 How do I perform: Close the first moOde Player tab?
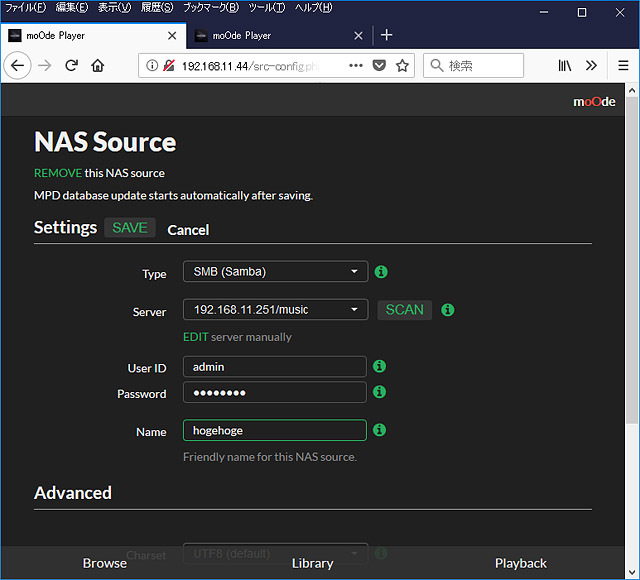172,36
